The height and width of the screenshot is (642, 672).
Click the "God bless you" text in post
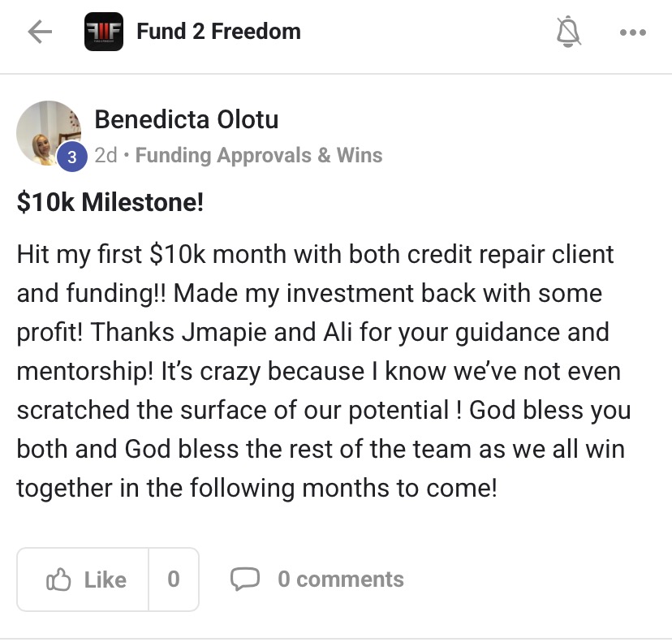pyautogui.click(x=549, y=411)
